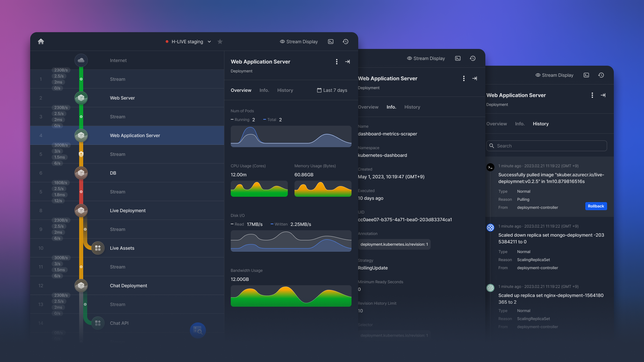Toggle Stream Display in rightmost panel

pos(554,75)
